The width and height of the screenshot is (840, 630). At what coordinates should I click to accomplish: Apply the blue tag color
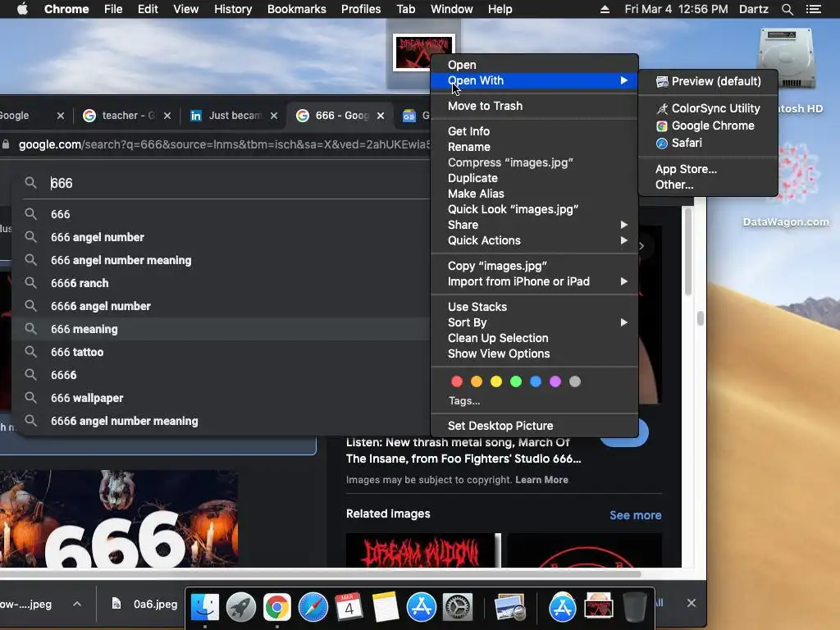[535, 381]
